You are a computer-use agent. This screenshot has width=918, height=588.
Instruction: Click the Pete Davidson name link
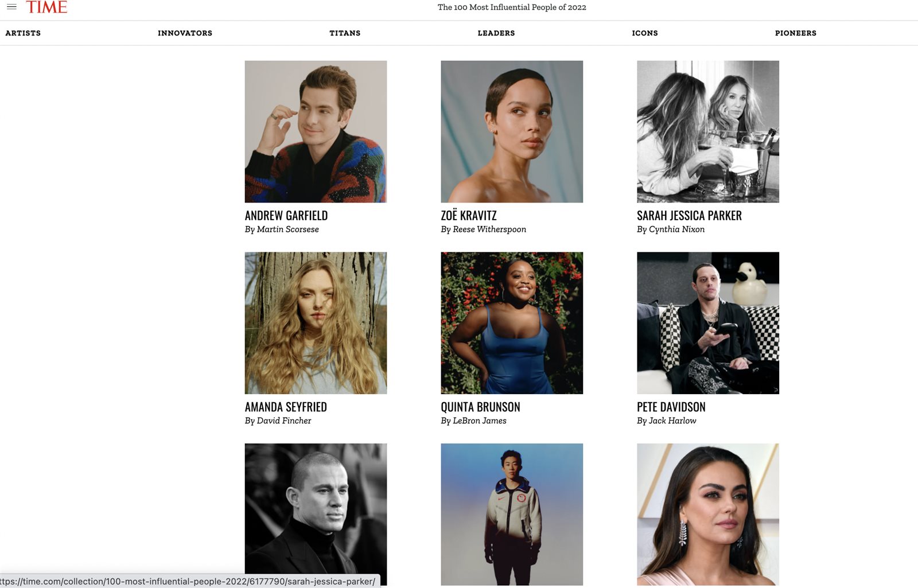671,407
